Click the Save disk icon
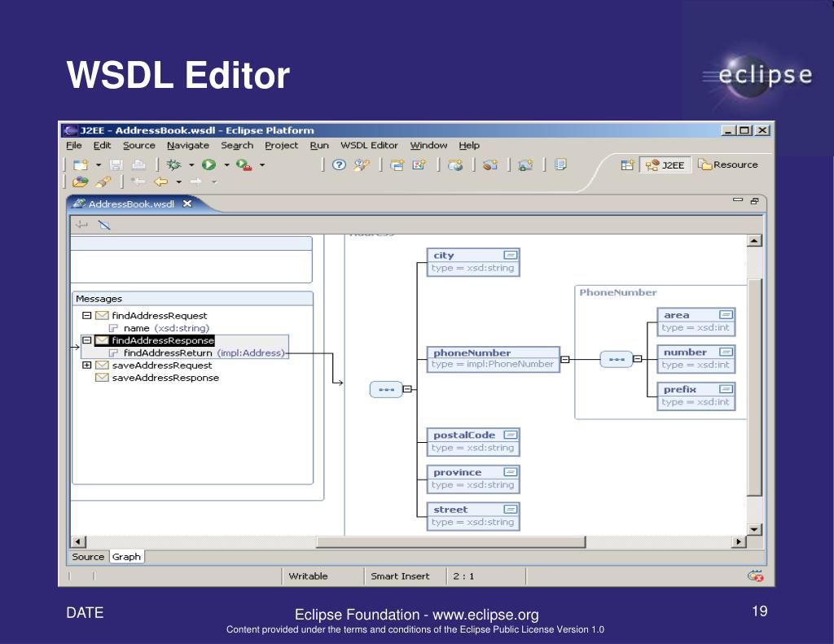The image size is (834, 644). pyautogui.click(x=116, y=164)
